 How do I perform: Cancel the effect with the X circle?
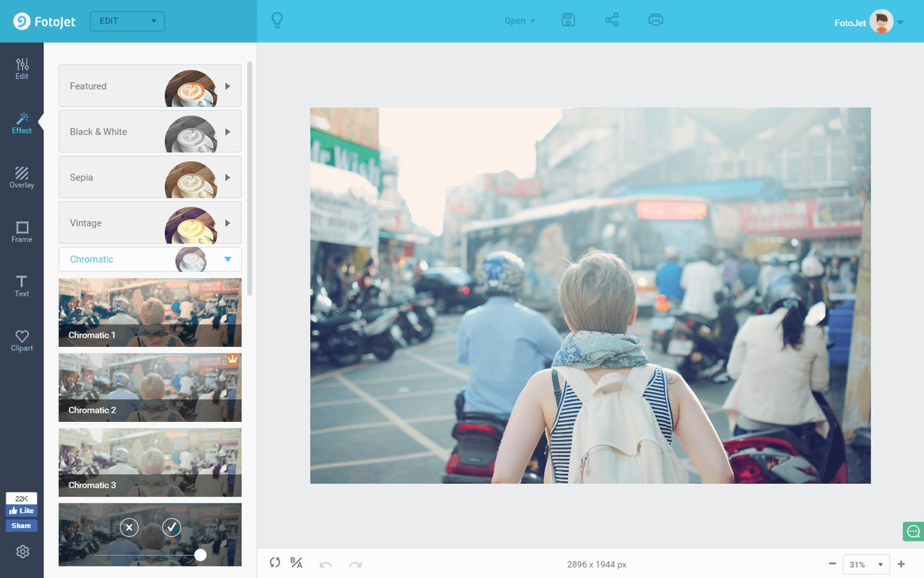coord(129,527)
